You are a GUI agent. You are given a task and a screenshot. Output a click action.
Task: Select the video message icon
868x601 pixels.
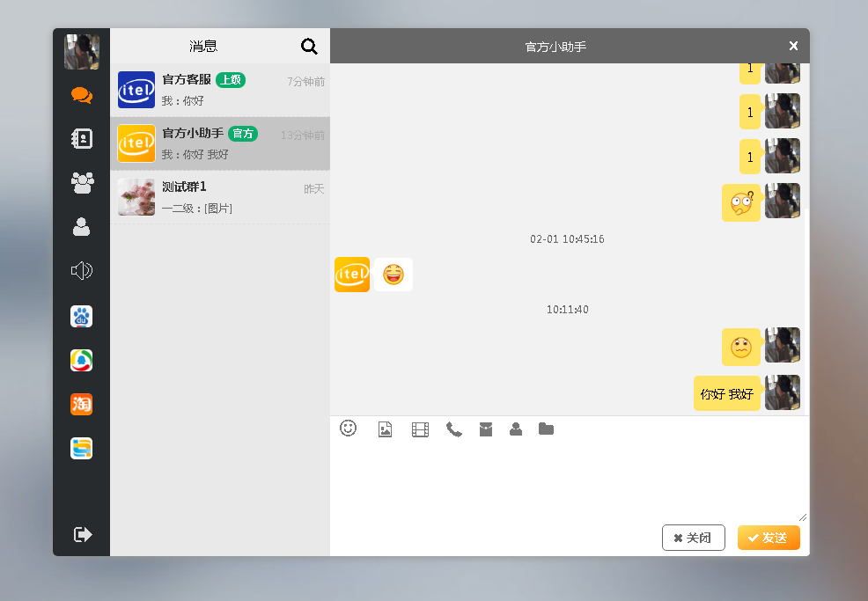pos(420,429)
